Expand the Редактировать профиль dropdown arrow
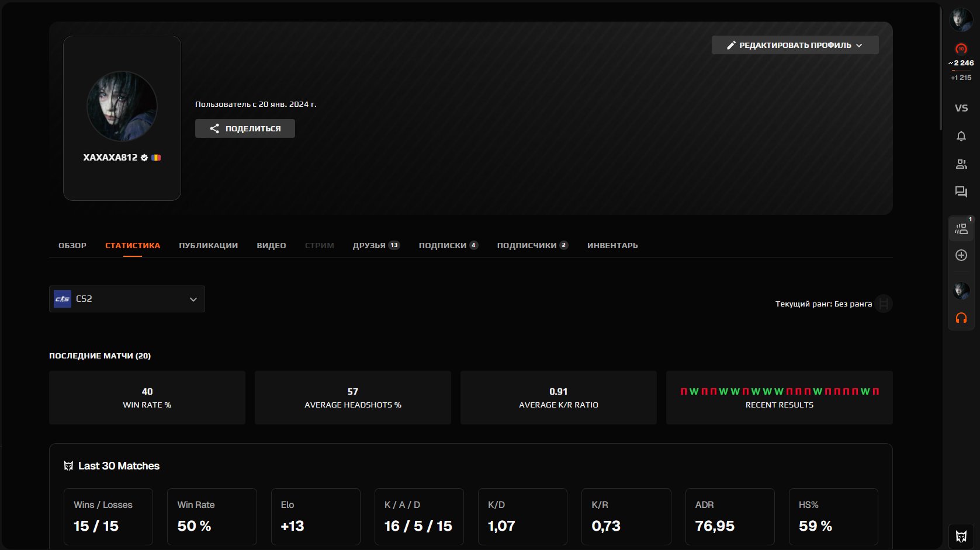Viewport: 980px width, 550px height. point(859,44)
